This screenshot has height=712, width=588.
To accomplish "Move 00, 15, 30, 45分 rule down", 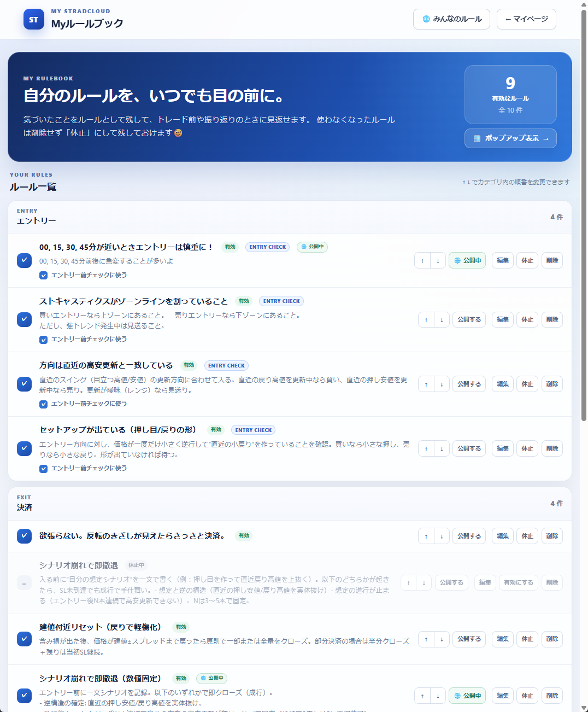I will pos(438,261).
